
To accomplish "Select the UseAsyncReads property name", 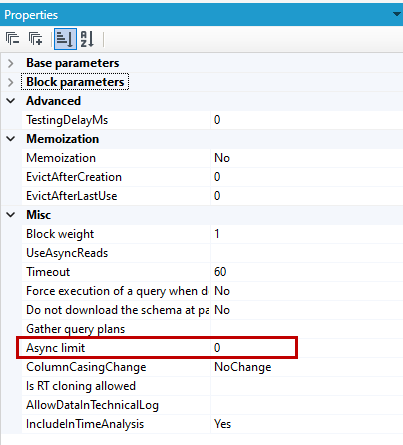I will coord(67,253).
